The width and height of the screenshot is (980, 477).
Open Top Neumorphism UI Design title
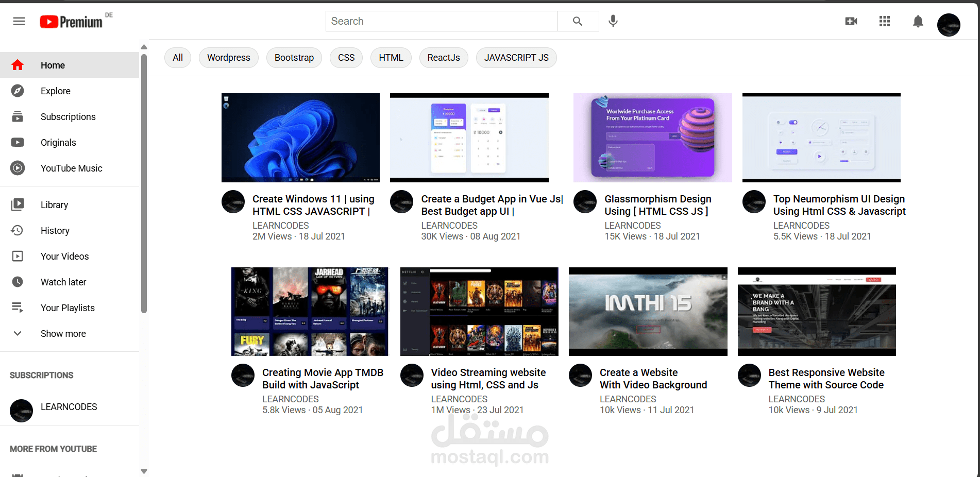pyautogui.click(x=839, y=205)
